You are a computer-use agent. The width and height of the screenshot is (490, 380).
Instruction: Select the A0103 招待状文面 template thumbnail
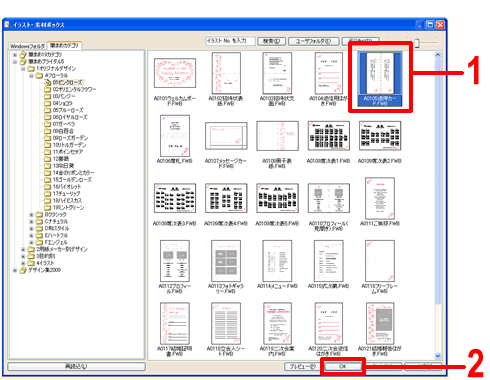point(277,73)
